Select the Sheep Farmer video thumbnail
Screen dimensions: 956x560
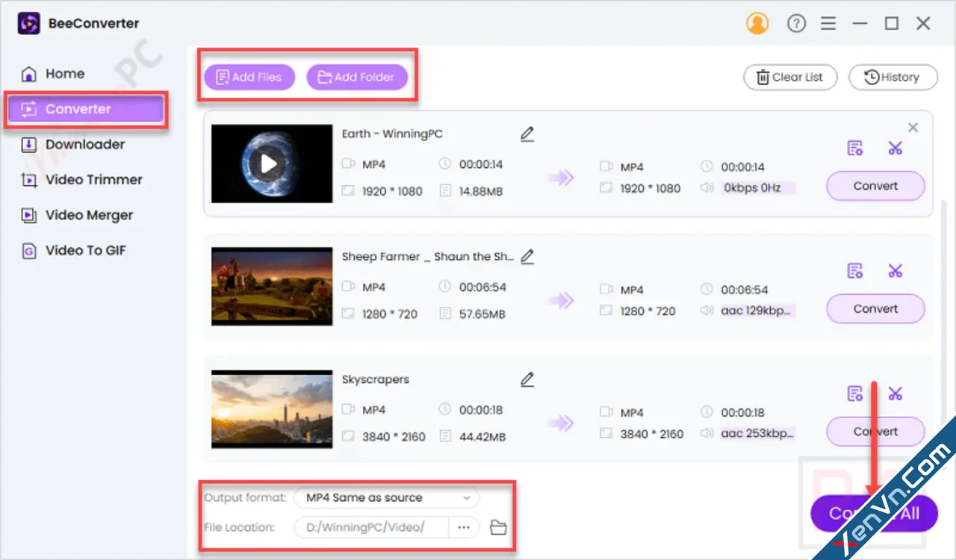272,287
